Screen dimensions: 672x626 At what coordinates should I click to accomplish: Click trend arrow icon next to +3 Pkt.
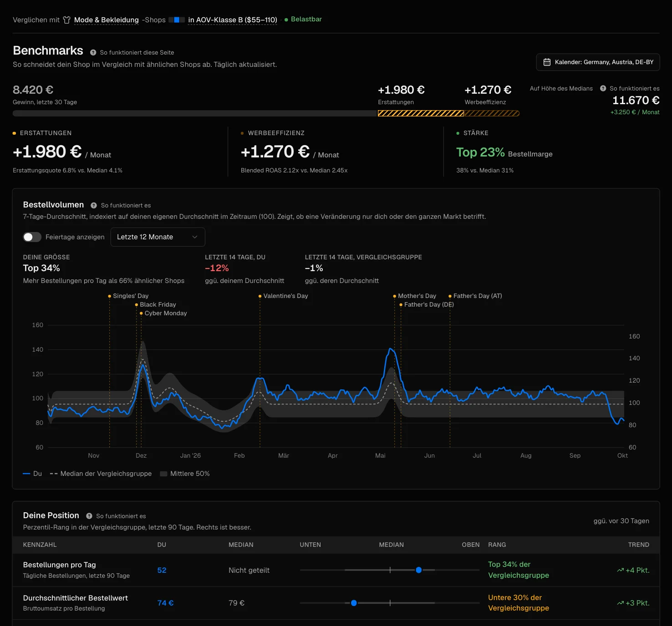620,603
